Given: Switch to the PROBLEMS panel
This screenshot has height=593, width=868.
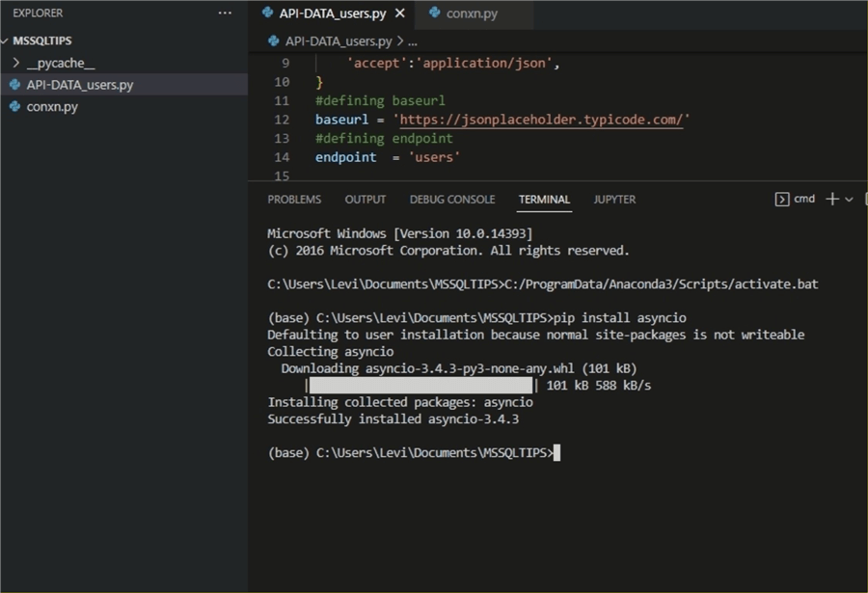Looking at the screenshot, I should coord(294,199).
